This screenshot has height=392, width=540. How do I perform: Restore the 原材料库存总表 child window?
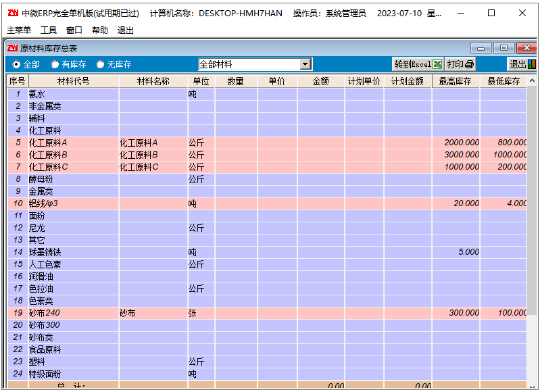coord(504,48)
